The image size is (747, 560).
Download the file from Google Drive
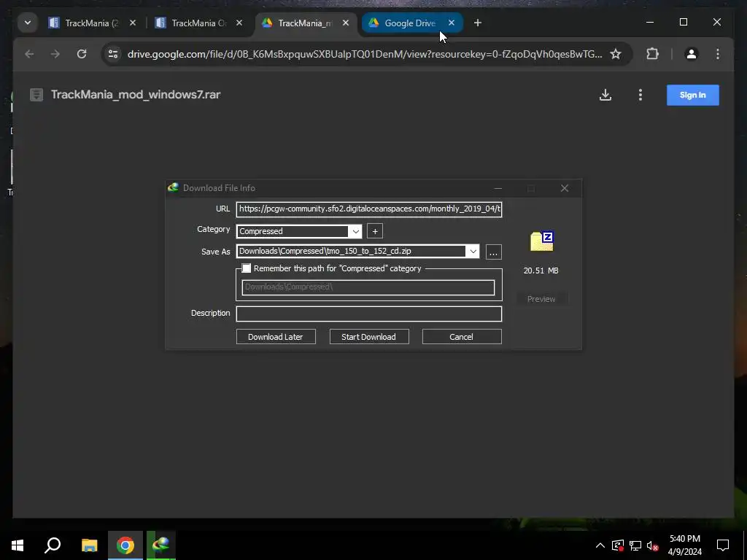point(605,96)
